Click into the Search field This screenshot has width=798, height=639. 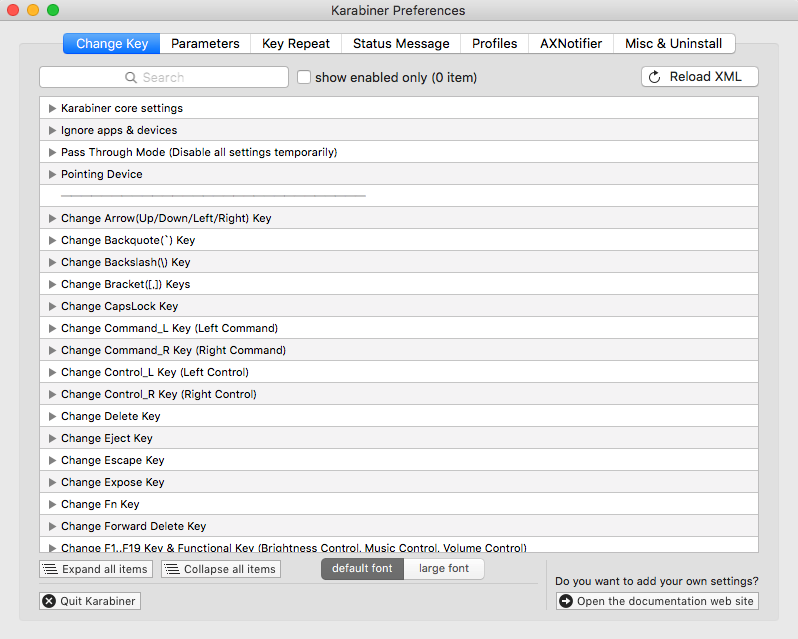164,77
